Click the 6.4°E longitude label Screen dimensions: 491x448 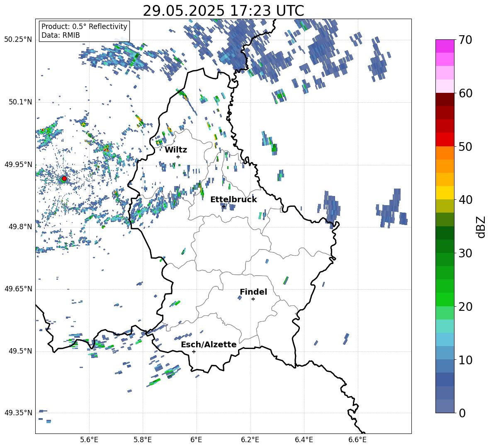coord(304,440)
